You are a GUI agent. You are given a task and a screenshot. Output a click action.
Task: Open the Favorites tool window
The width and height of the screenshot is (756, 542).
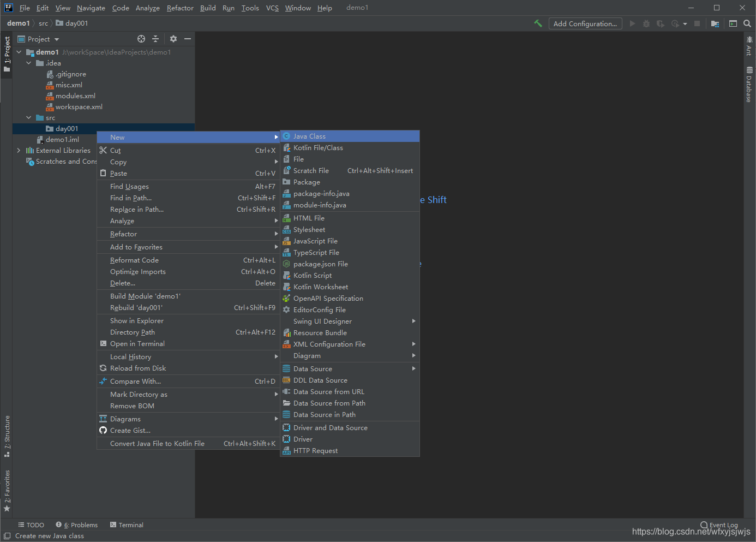pyautogui.click(x=7, y=491)
